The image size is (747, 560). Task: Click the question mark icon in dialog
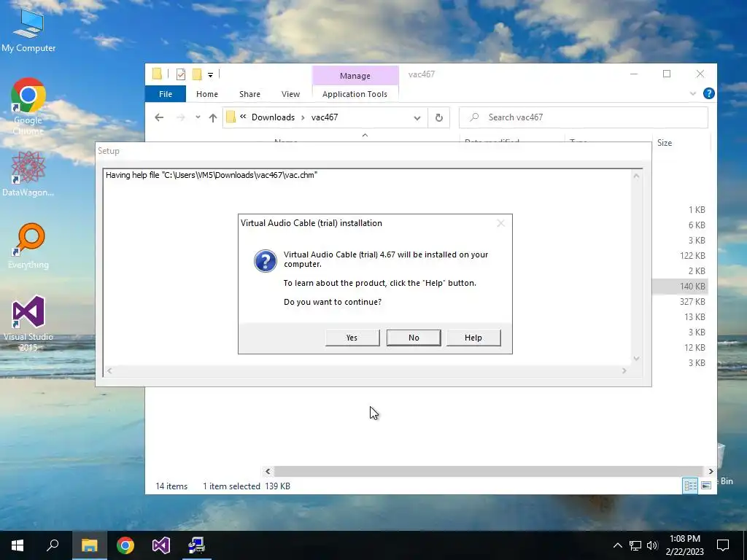pyautogui.click(x=266, y=261)
